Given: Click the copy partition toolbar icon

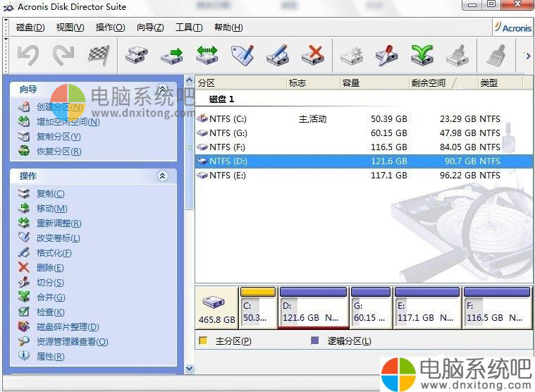Looking at the screenshot, I should tap(137, 55).
